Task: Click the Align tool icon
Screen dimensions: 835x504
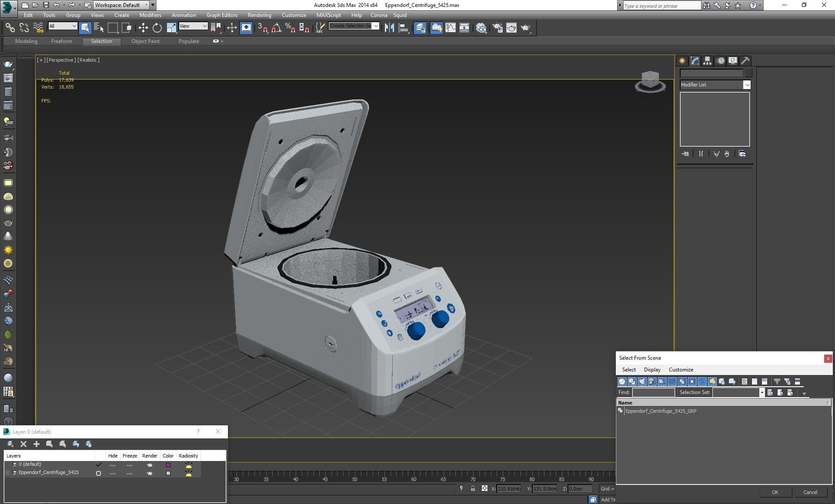Action: (404, 28)
